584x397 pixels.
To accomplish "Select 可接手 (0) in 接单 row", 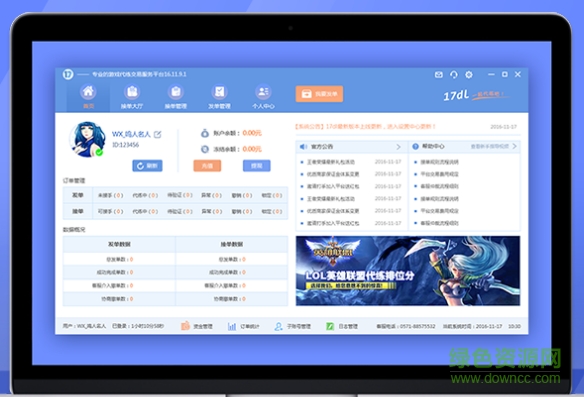I will tap(110, 212).
